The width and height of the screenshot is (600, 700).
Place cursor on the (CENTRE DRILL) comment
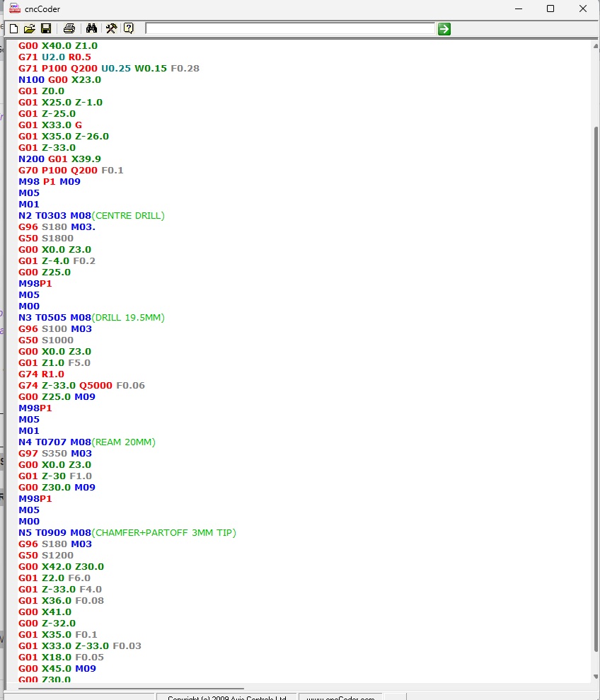[x=128, y=216]
